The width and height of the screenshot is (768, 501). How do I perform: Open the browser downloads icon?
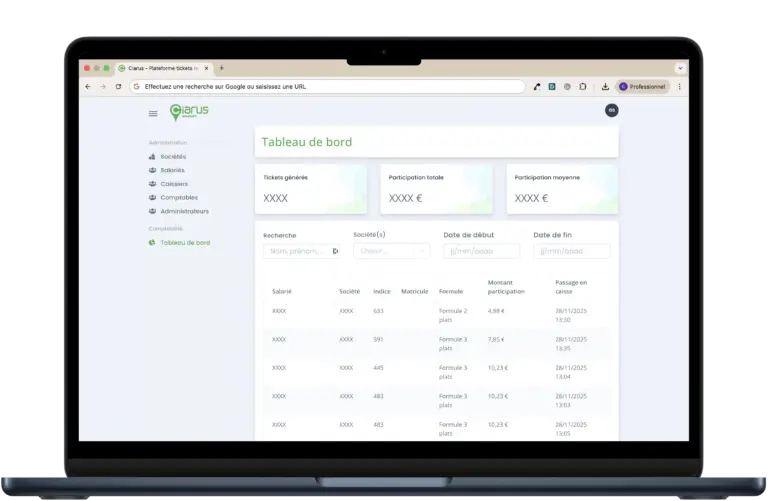(x=605, y=87)
